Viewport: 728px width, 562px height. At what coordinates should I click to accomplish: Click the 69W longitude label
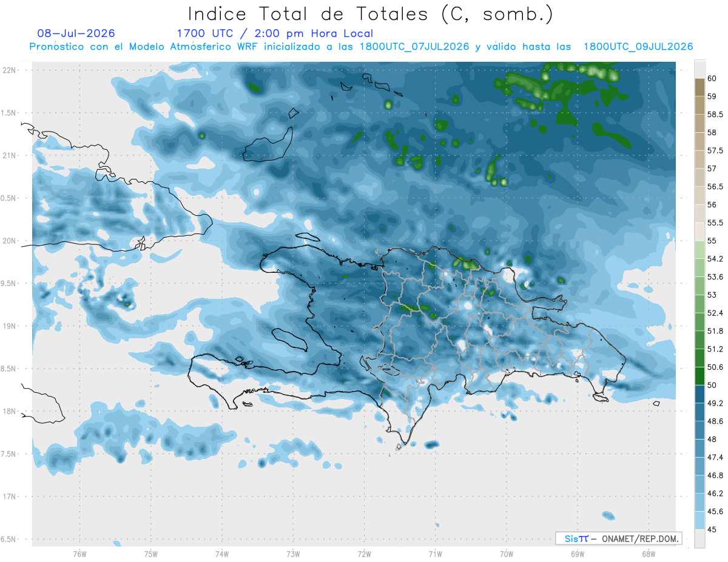[x=577, y=553]
